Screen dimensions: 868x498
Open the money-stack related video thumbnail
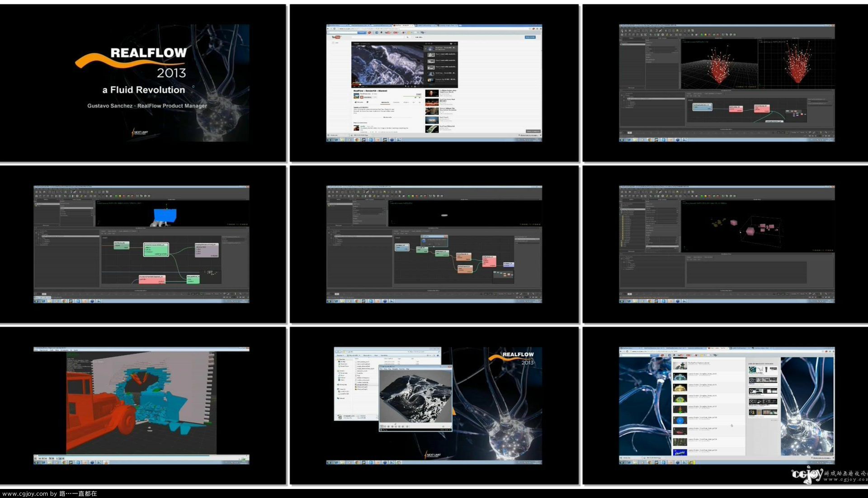point(432,129)
